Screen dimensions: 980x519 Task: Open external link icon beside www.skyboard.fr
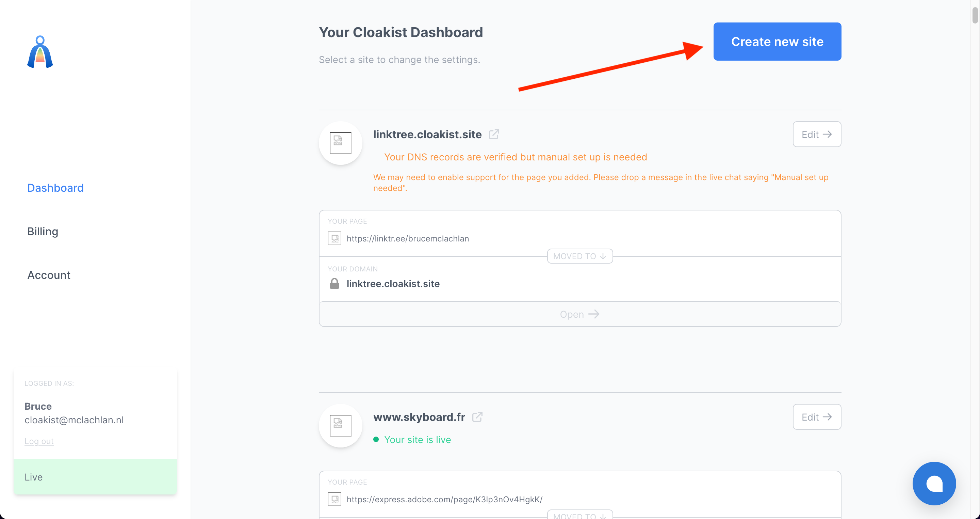[477, 417]
